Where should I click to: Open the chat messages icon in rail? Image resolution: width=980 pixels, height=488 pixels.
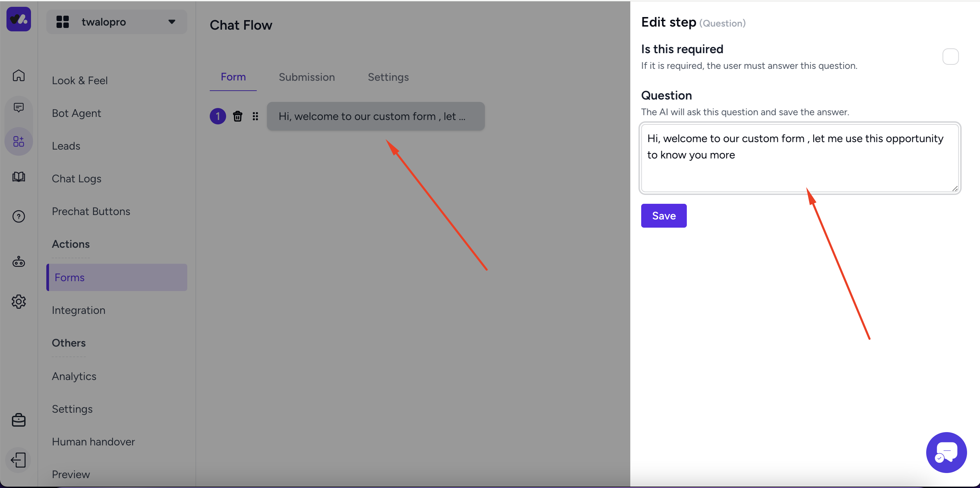pyautogui.click(x=19, y=108)
